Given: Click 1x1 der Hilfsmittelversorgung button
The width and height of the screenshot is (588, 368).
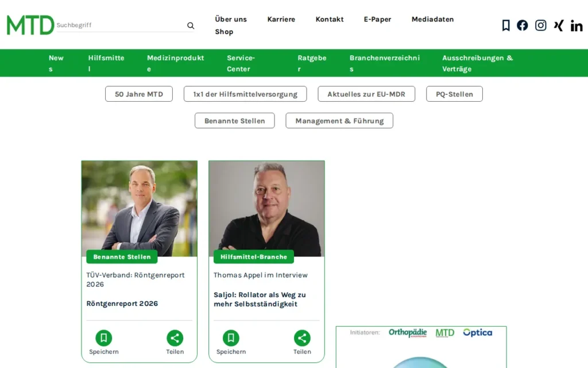Looking at the screenshot, I should tap(245, 94).
